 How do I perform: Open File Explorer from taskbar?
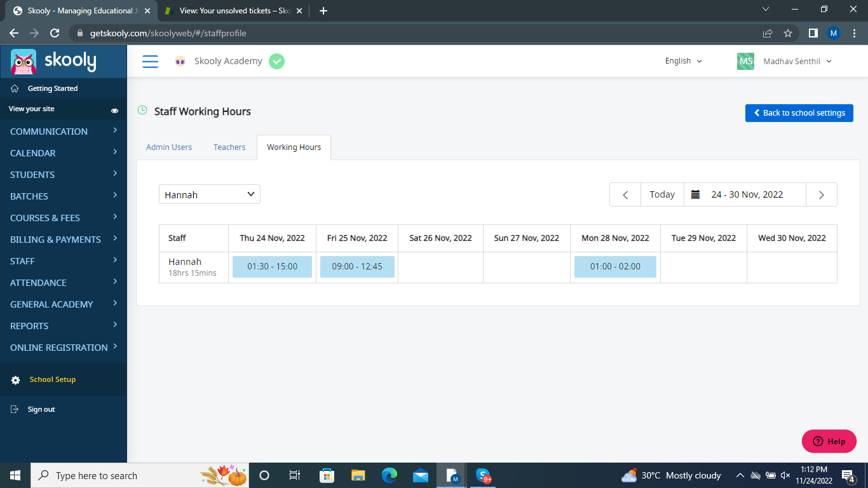tap(358, 475)
